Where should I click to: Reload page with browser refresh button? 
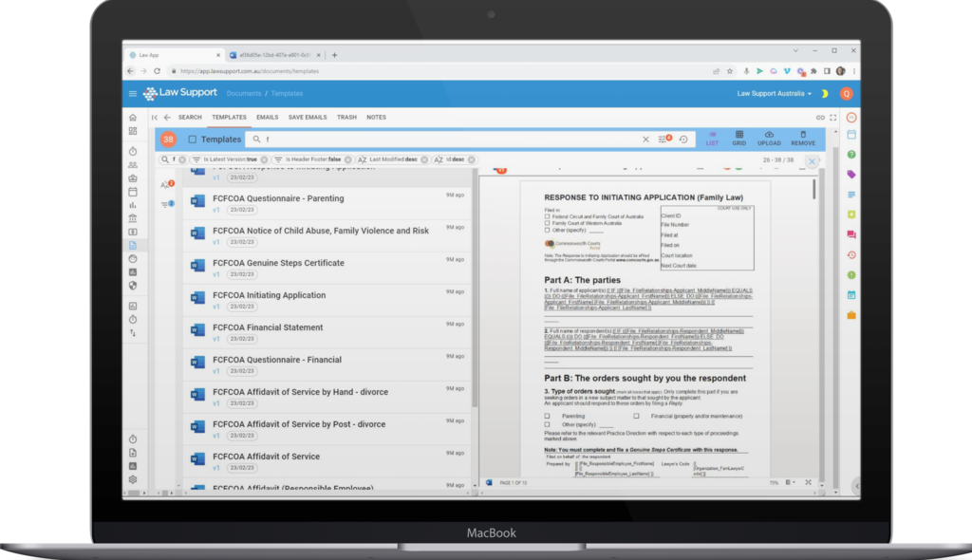[157, 71]
